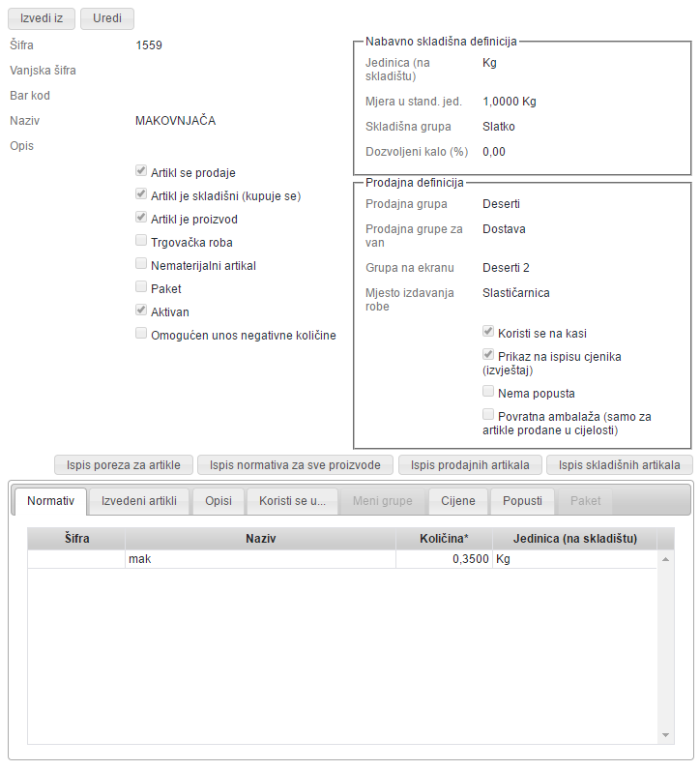This screenshot has height=770, width=700.
Task: Click the table scrollbar down arrow
Action: (x=665, y=735)
